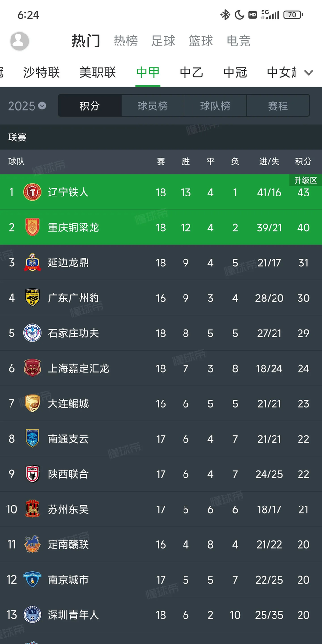Click the 广东广州豹 club crest
The image size is (322, 644).
coord(32,298)
